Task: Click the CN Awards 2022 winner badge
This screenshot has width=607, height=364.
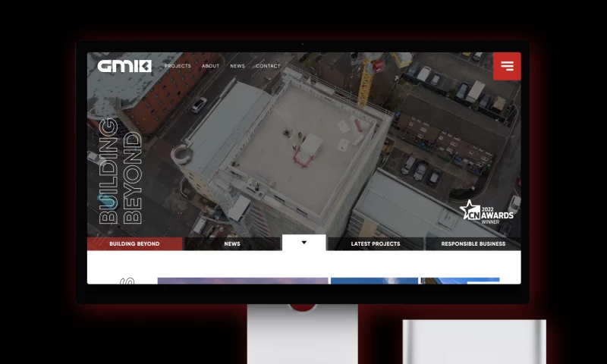Action: [486, 212]
